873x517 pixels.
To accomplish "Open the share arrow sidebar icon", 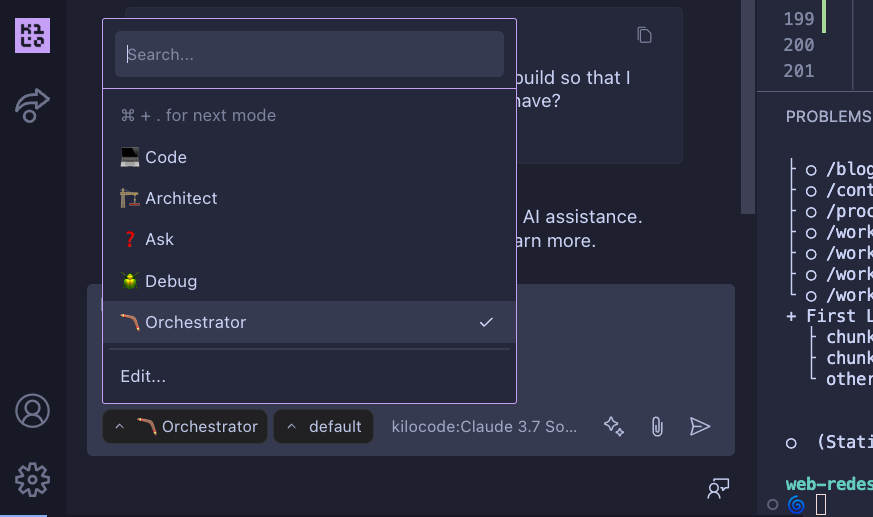I will (x=32, y=104).
